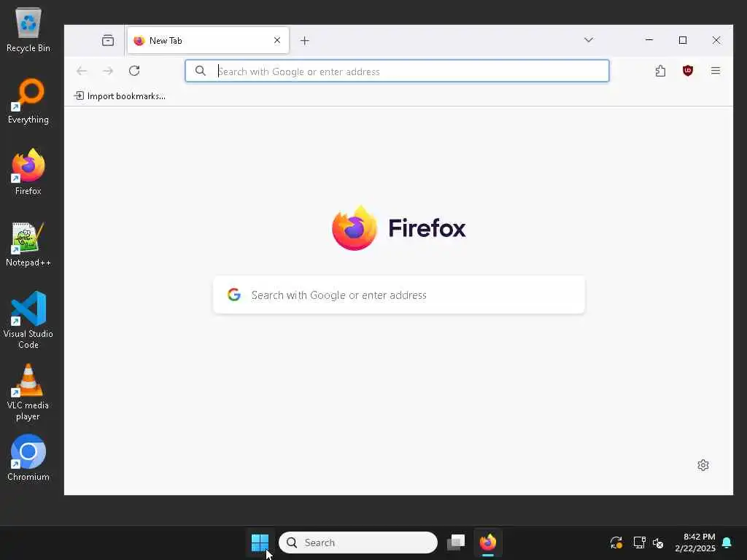Select Recycle Bin desktop icon
The image size is (747, 560).
[x=28, y=31]
